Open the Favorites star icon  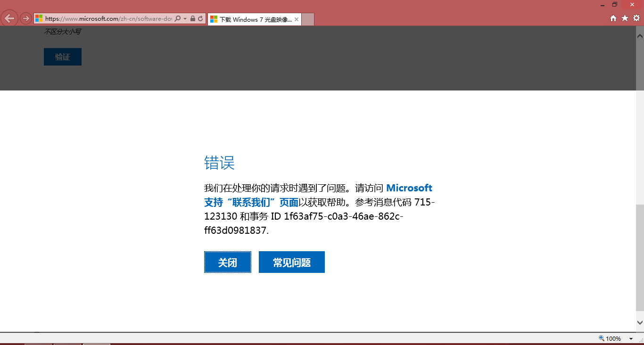625,18
